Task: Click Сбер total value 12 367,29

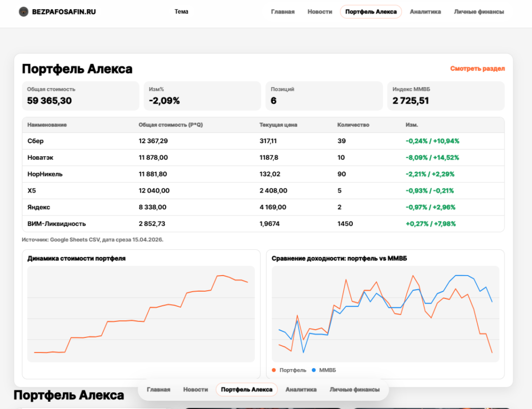Action: point(153,141)
